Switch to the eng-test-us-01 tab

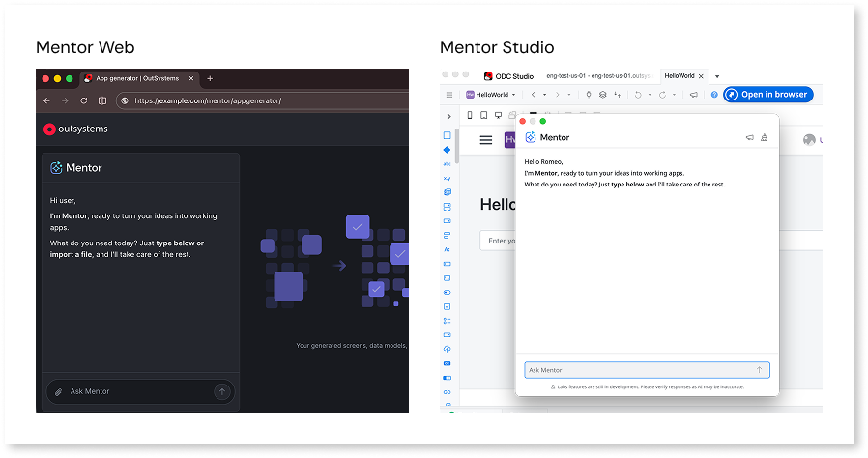pos(599,75)
